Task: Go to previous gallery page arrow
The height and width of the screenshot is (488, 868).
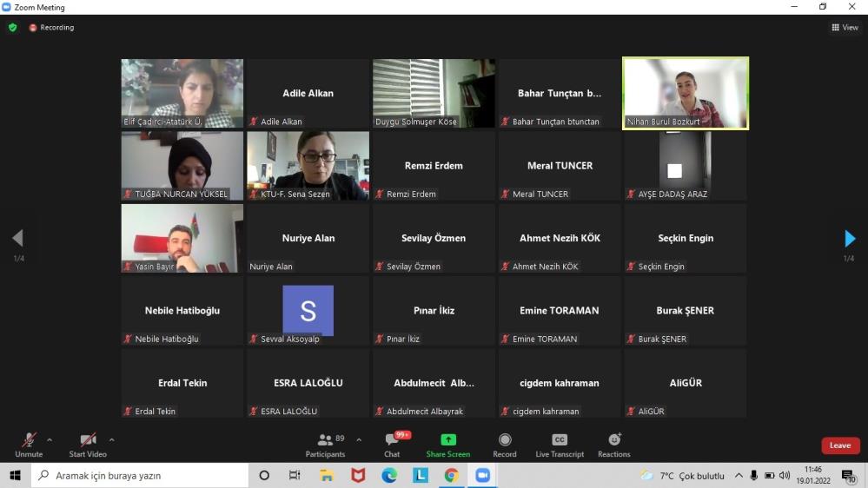Action: (17, 239)
